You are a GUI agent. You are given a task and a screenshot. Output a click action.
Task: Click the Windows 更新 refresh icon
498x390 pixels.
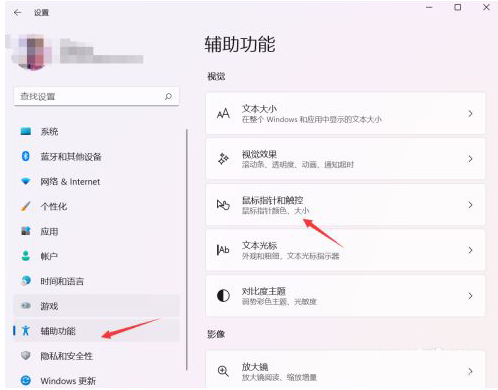(x=26, y=380)
